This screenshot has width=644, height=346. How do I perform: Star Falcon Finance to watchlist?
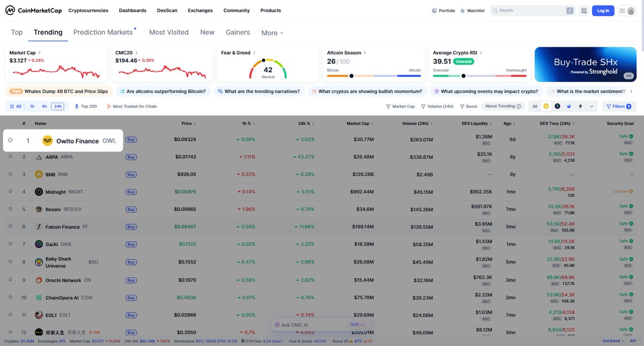coord(10,227)
